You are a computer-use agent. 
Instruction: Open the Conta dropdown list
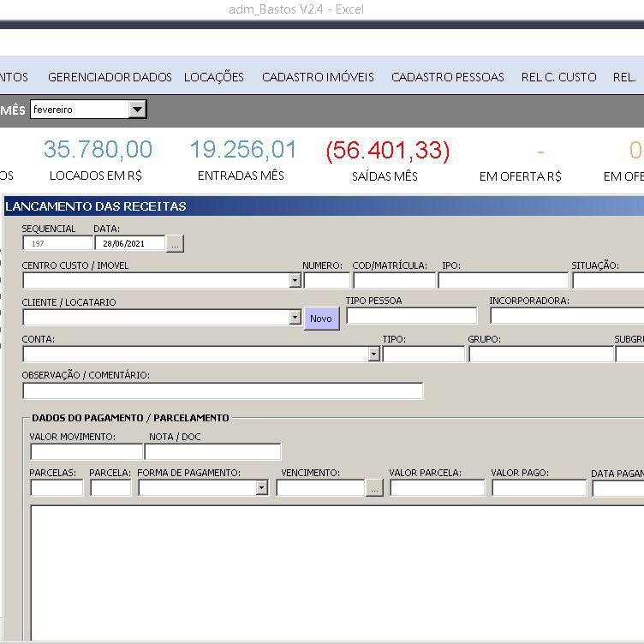[x=373, y=354]
